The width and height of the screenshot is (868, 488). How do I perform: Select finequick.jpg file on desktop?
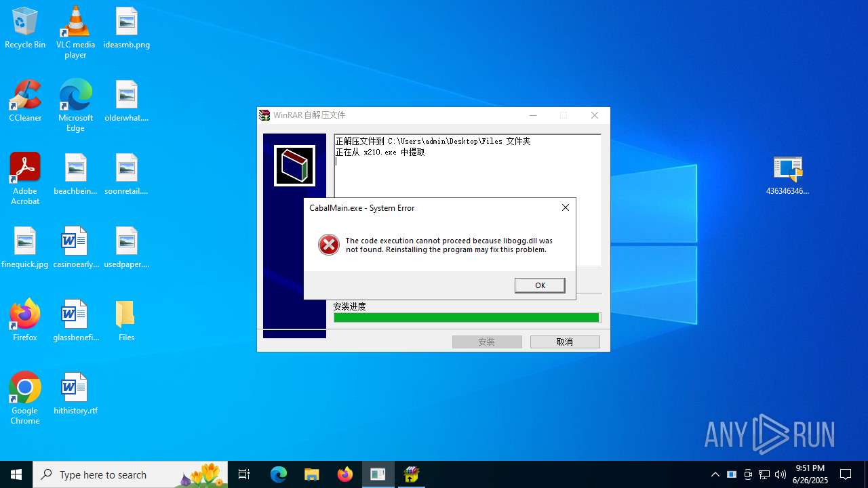pyautogui.click(x=25, y=247)
